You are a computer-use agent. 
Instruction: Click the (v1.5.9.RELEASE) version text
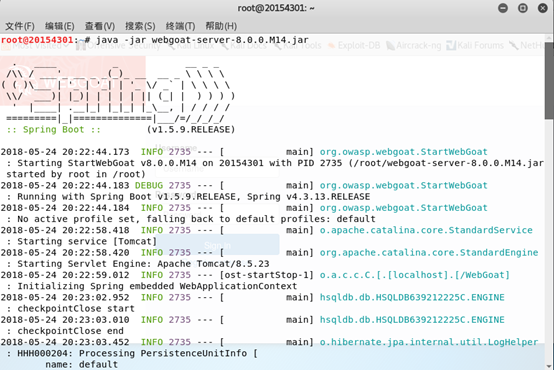point(191,129)
